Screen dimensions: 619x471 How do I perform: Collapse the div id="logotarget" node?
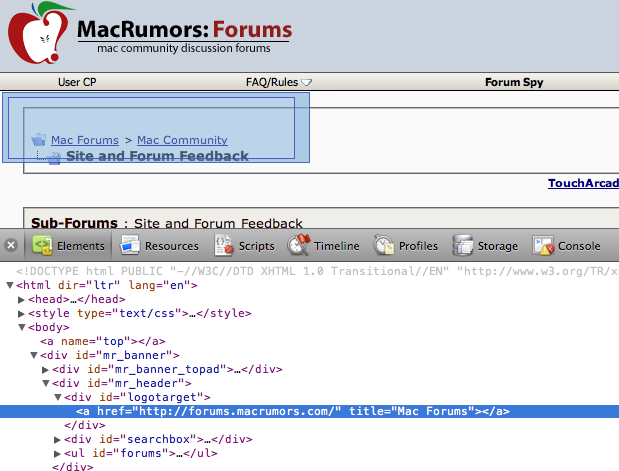[58, 397]
